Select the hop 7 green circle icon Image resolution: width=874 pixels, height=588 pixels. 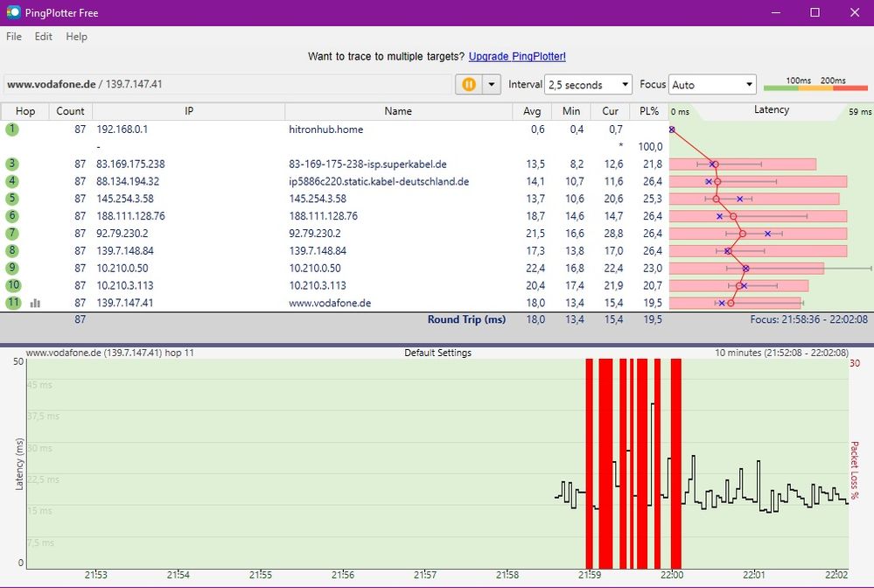click(12, 234)
